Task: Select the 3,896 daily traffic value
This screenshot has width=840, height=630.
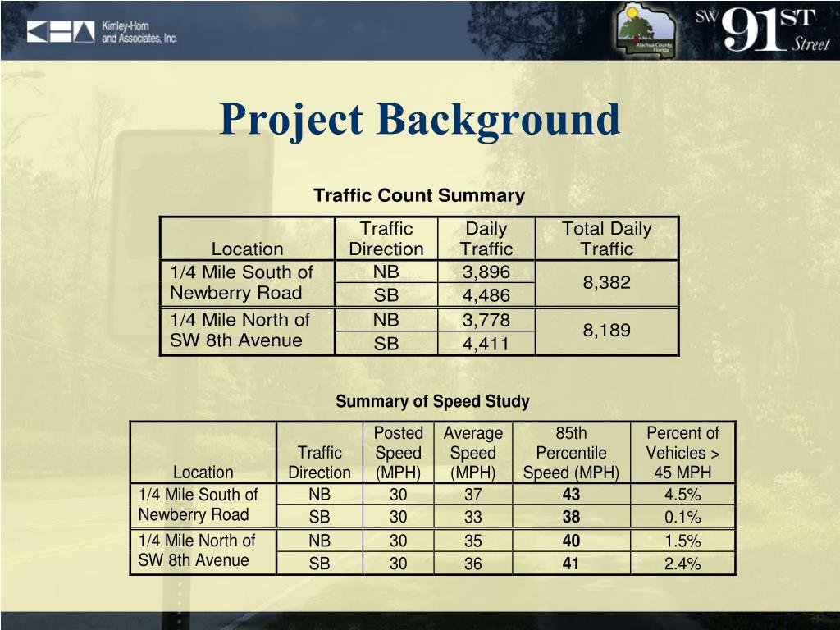Action: pos(486,272)
